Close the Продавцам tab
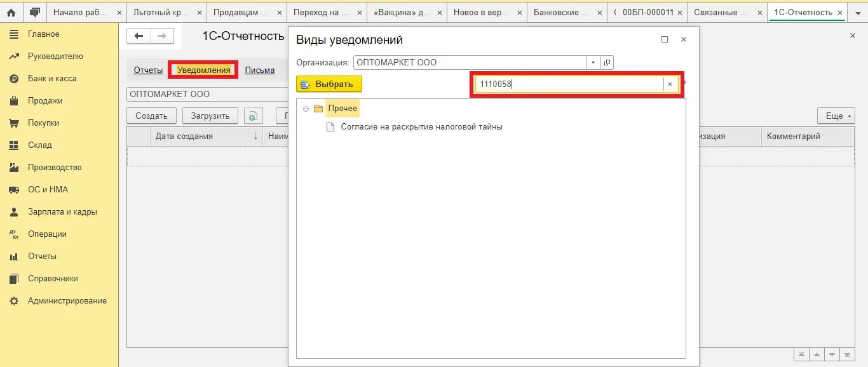The height and width of the screenshot is (367, 868). (280, 13)
